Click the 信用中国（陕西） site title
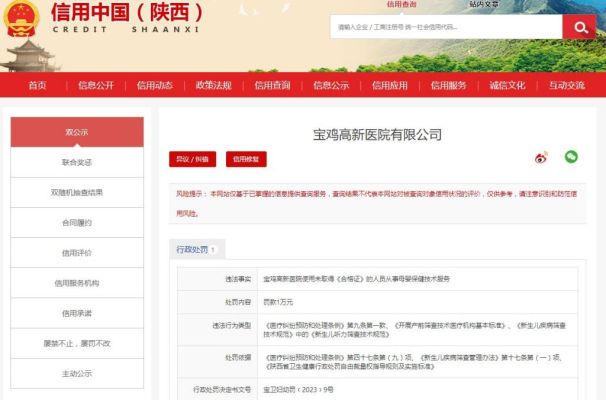Viewport: 606px width, 400px height. coord(127,12)
